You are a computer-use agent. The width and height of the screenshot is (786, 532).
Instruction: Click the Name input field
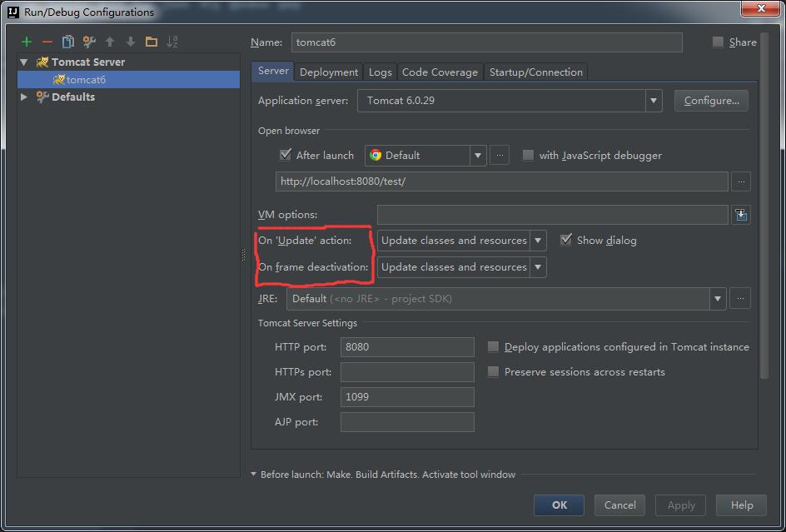487,42
